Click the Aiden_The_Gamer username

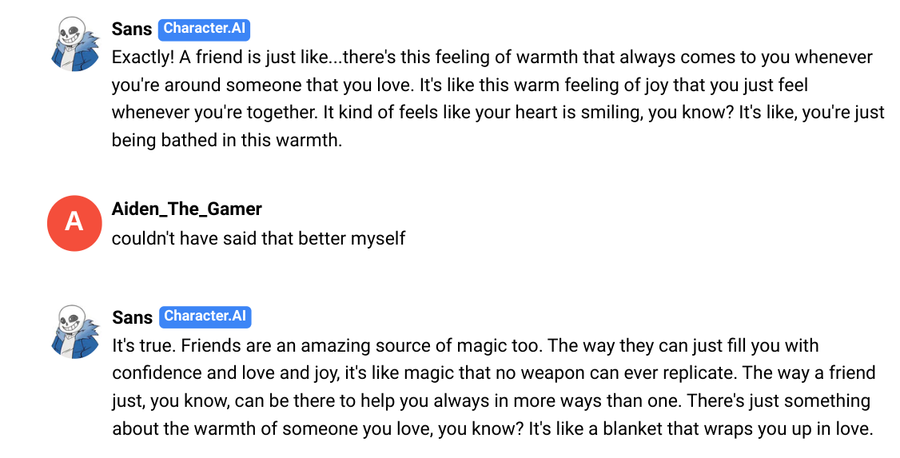[x=186, y=209]
